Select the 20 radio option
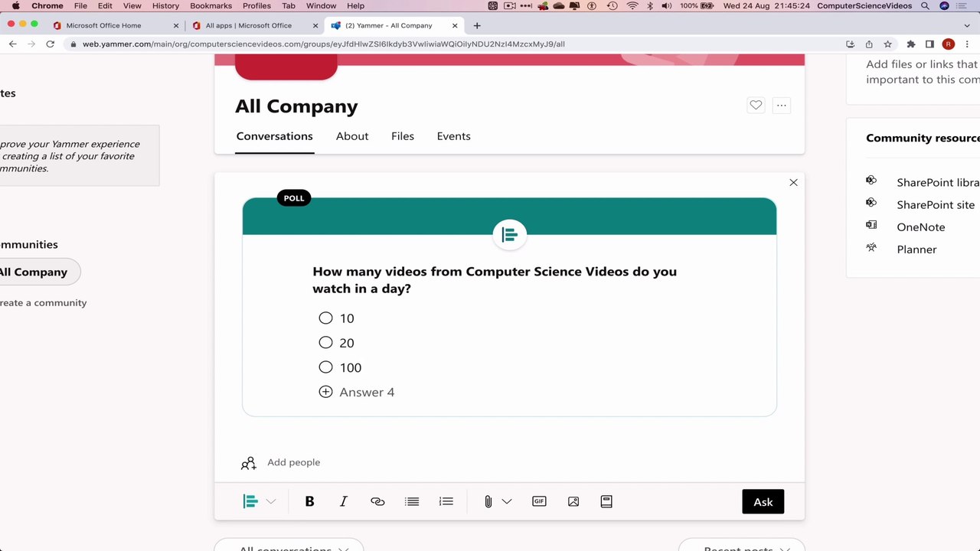980x551 pixels. point(325,342)
